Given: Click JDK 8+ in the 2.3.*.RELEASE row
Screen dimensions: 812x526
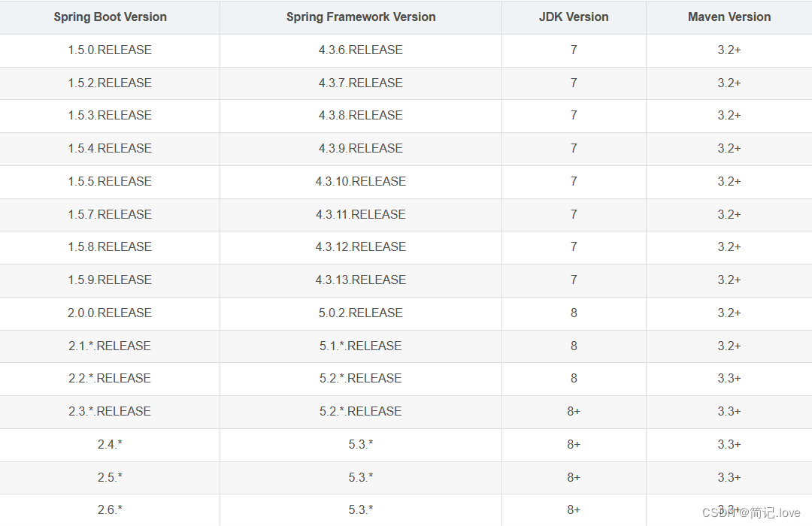Looking at the screenshot, I should [574, 412].
